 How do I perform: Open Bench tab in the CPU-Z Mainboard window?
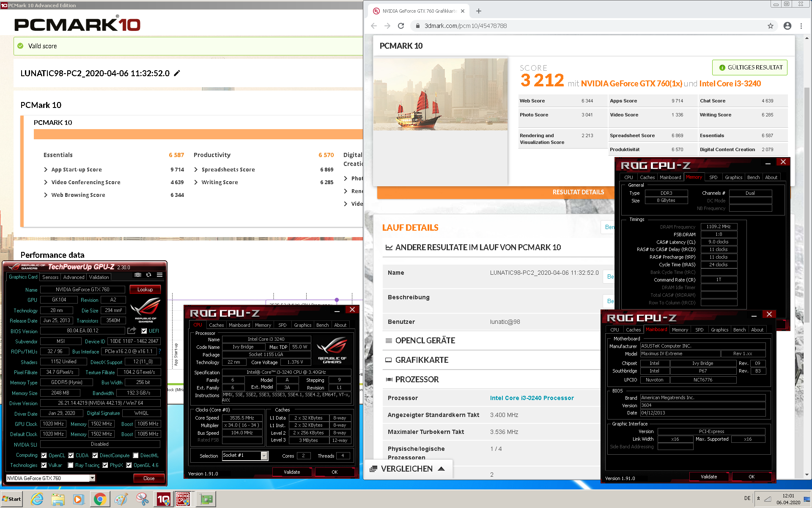tap(739, 330)
